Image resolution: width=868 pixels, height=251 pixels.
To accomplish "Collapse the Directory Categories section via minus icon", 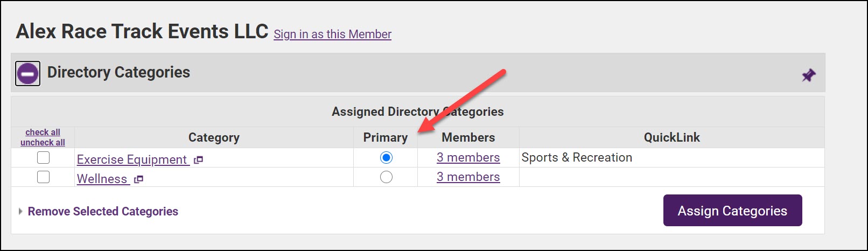I will coord(27,73).
